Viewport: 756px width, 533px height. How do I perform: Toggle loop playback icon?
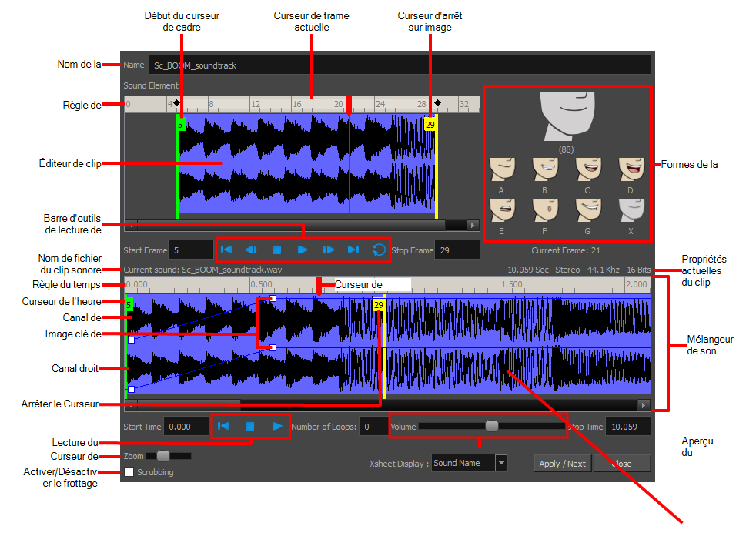379,250
